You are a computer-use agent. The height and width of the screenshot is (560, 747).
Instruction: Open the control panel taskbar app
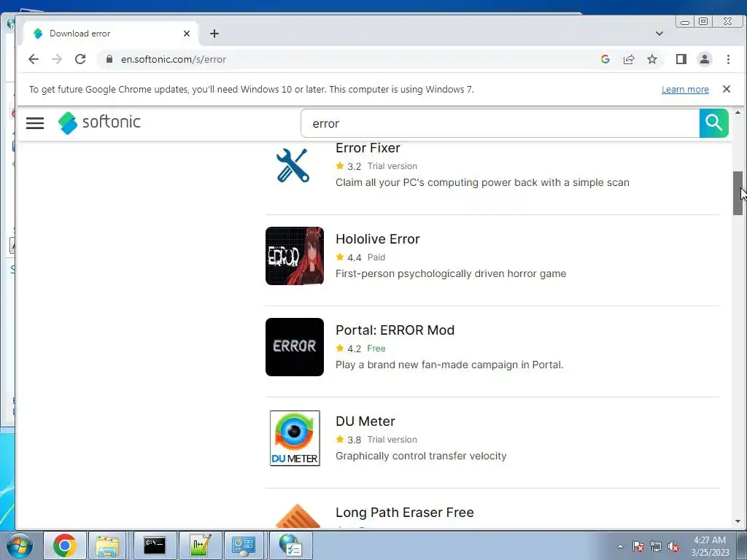tap(244, 545)
